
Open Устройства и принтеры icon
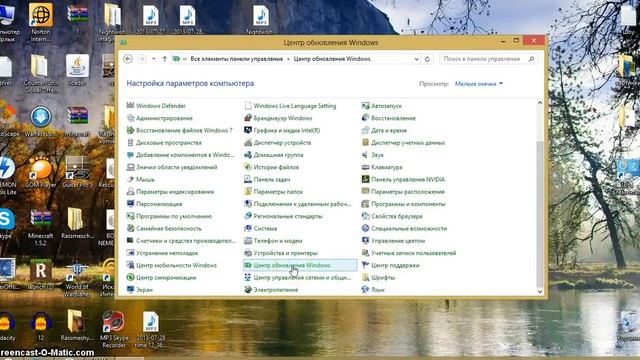point(248,253)
